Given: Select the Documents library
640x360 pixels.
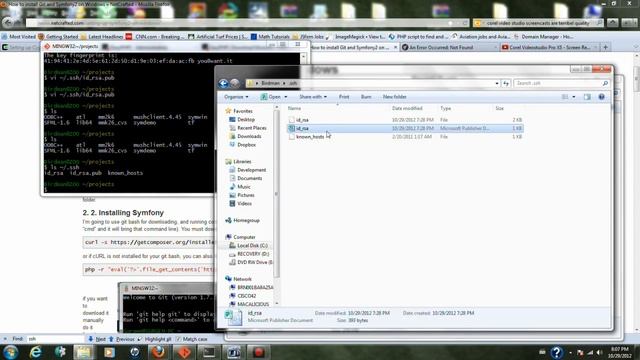Looking at the screenshot, I should point(250,178).
